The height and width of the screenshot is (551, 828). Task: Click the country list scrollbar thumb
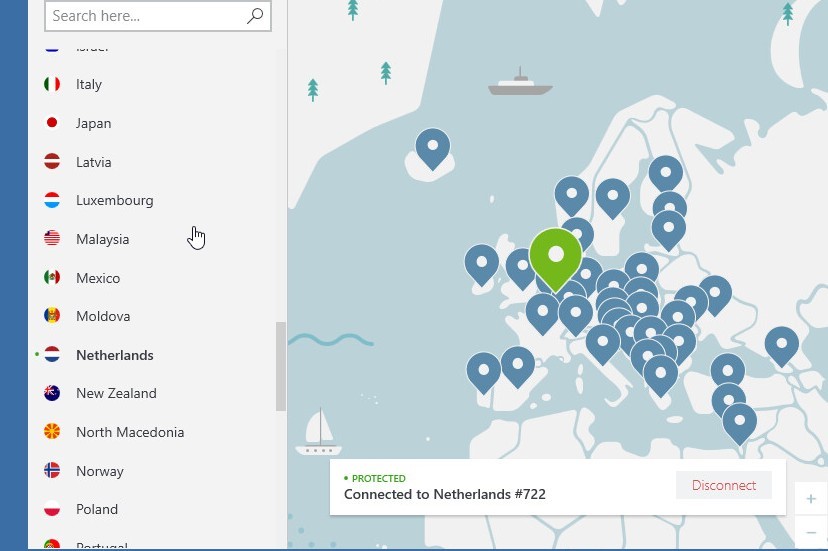pyautogui.click(x=281, y=366)
